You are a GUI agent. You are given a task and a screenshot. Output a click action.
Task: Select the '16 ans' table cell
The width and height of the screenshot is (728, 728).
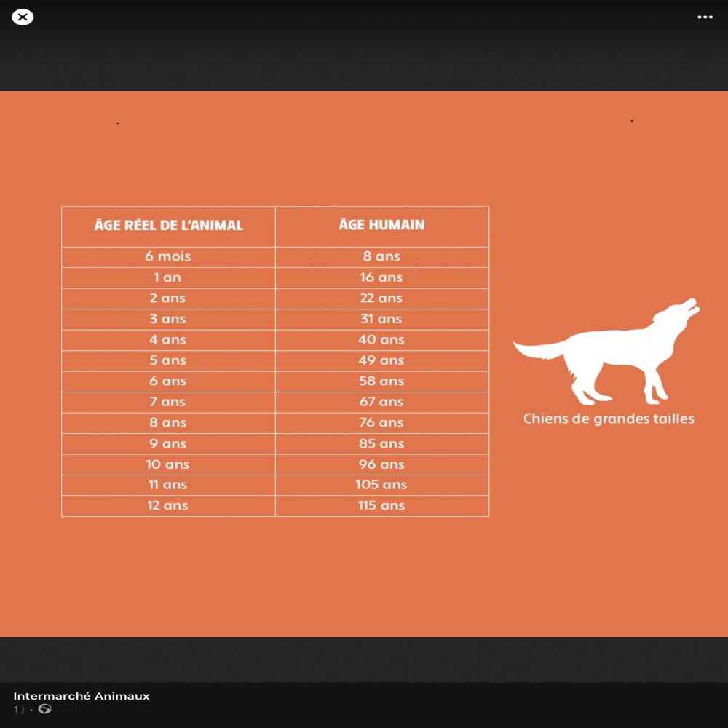(382, 278)
